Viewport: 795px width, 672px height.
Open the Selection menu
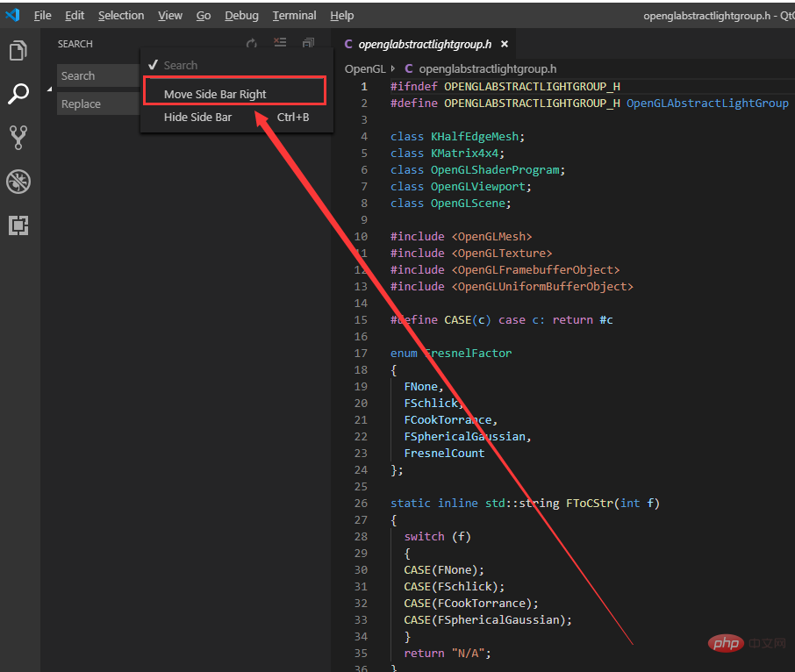pos(121,16)
